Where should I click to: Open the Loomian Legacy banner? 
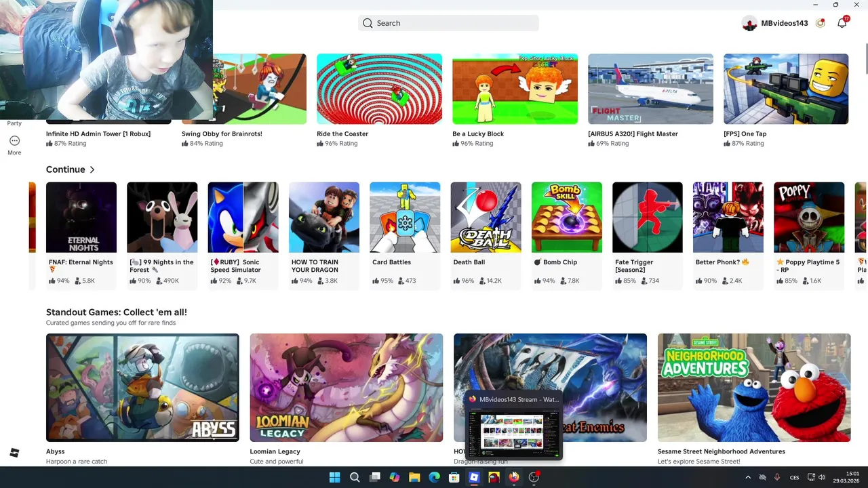(x=347, y=388)
